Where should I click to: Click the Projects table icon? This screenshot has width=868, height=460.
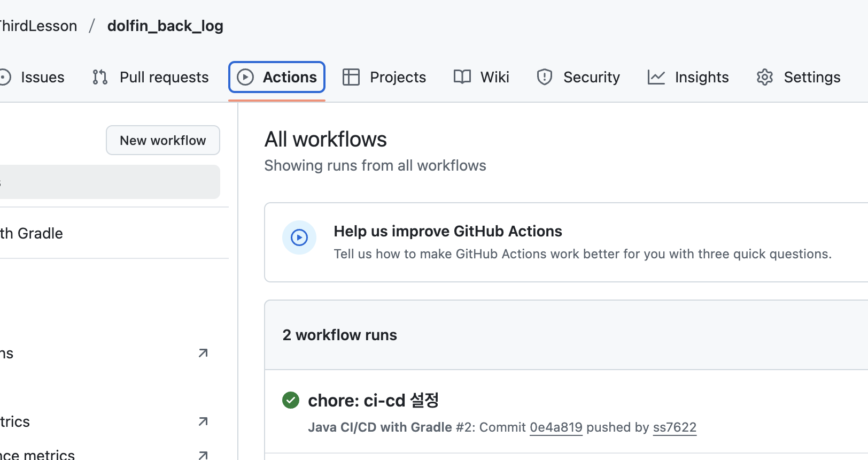click(351, 77)
